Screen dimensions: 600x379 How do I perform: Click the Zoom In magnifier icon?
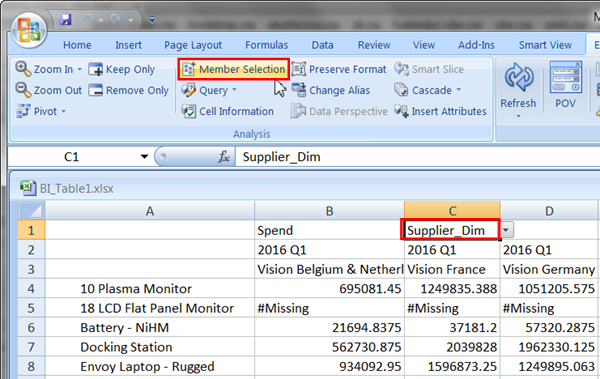click(x=23, y=69)
